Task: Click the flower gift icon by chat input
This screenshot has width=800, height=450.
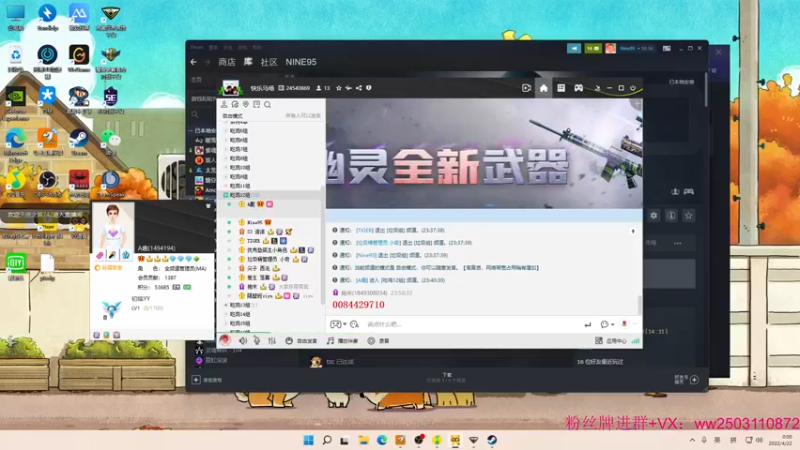Action: click(x=624, y=324)
